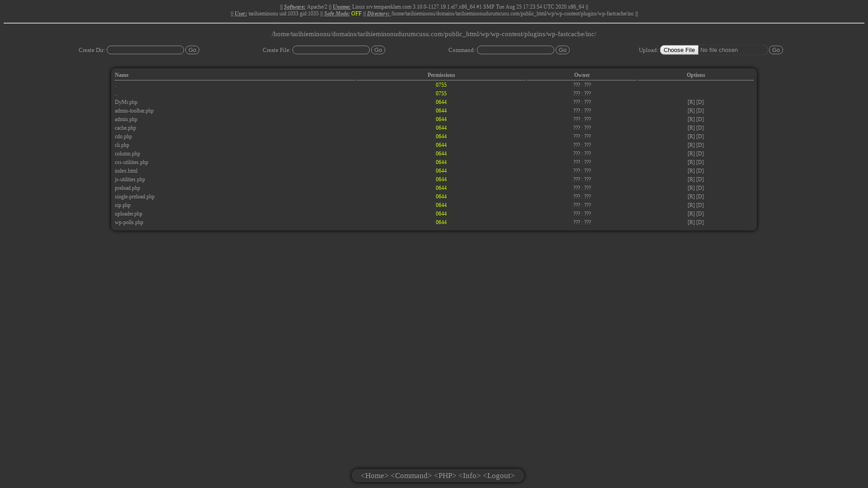Open the cache.php file

(125, 128)
